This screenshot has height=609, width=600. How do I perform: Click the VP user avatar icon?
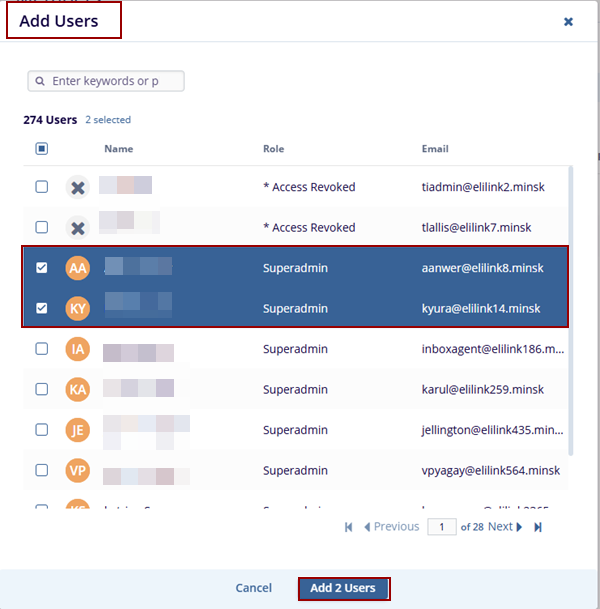coord(77,470)
